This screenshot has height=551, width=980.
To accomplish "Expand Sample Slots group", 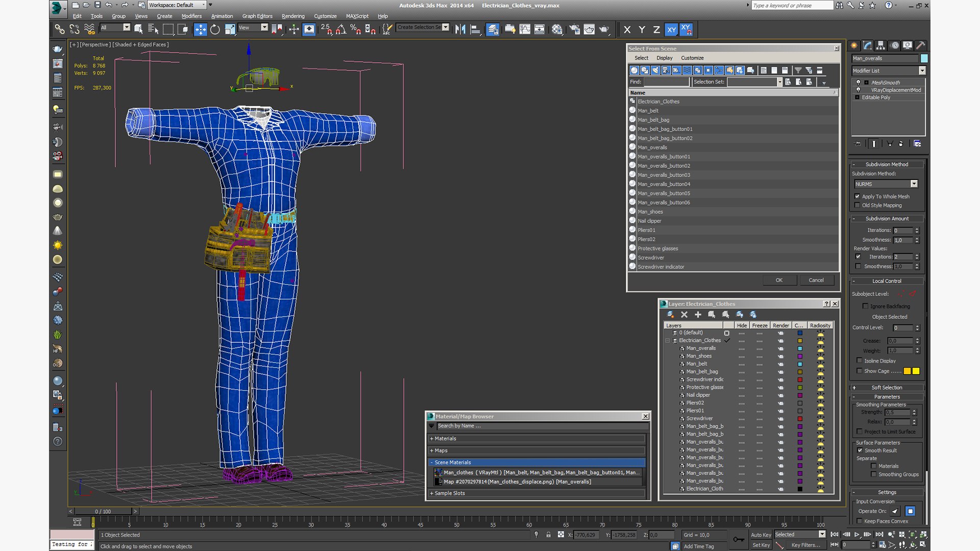I will click(537, 493).
